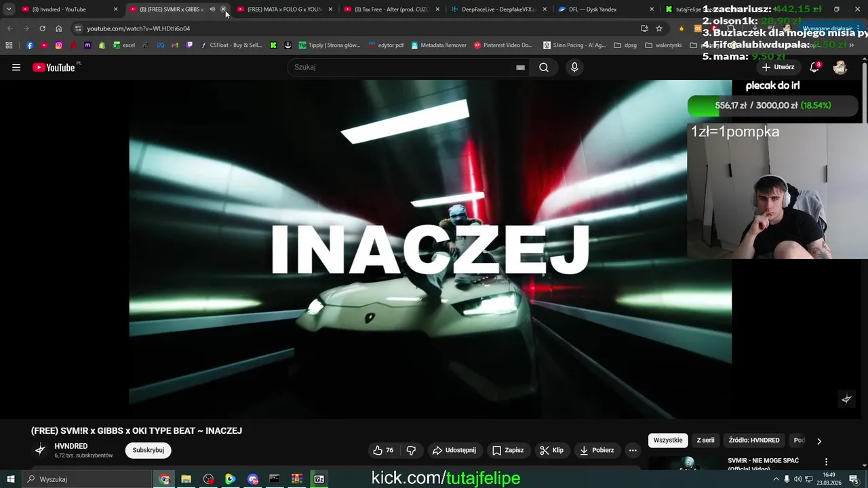Viewport: 868px width, 488px height.
Task: Open the edytor pdf bookmark
Action: (386, 45)
